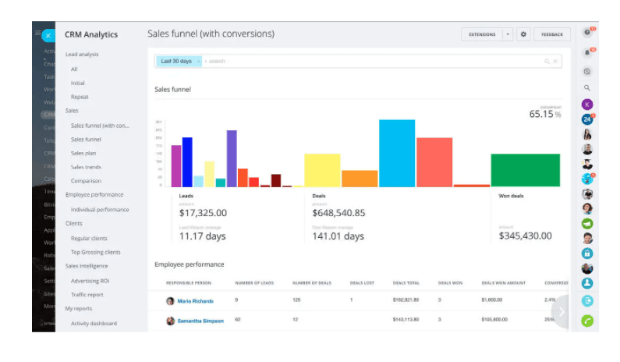This screenshot has width=620, height=362.
Task: Click the Extensions button
Action: pos(482,34)
